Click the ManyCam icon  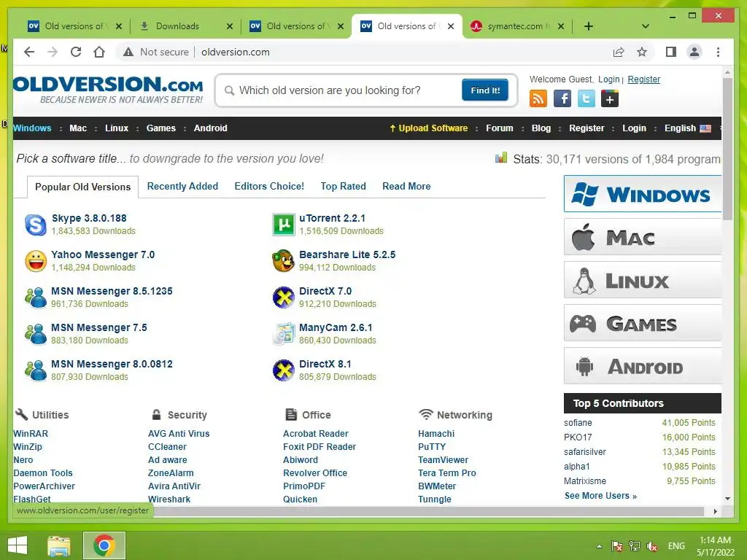(x=284, y=334)
